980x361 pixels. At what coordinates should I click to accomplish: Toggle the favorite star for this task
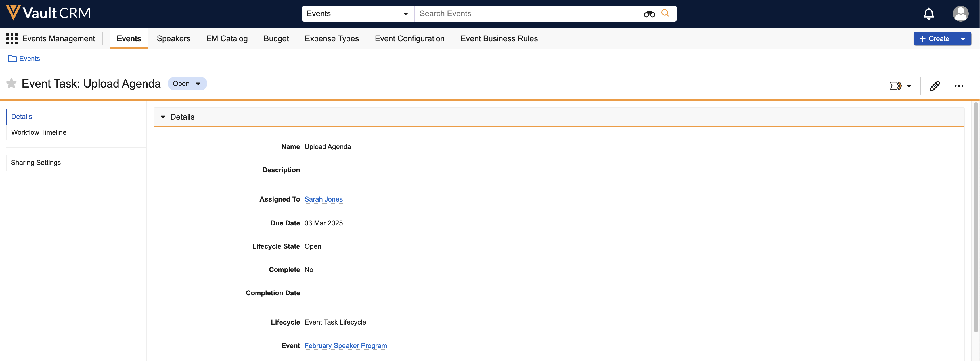click(x=11, y=83)
